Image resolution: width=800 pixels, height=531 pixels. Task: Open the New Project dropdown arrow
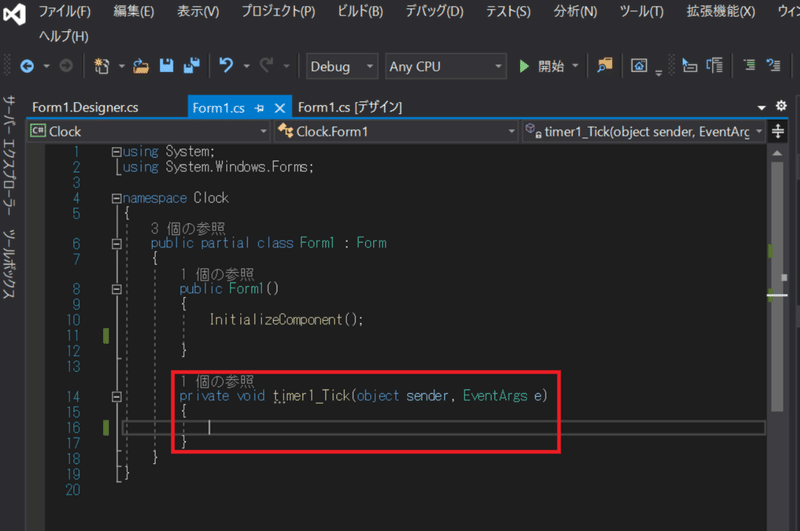(x=121, y=66)
